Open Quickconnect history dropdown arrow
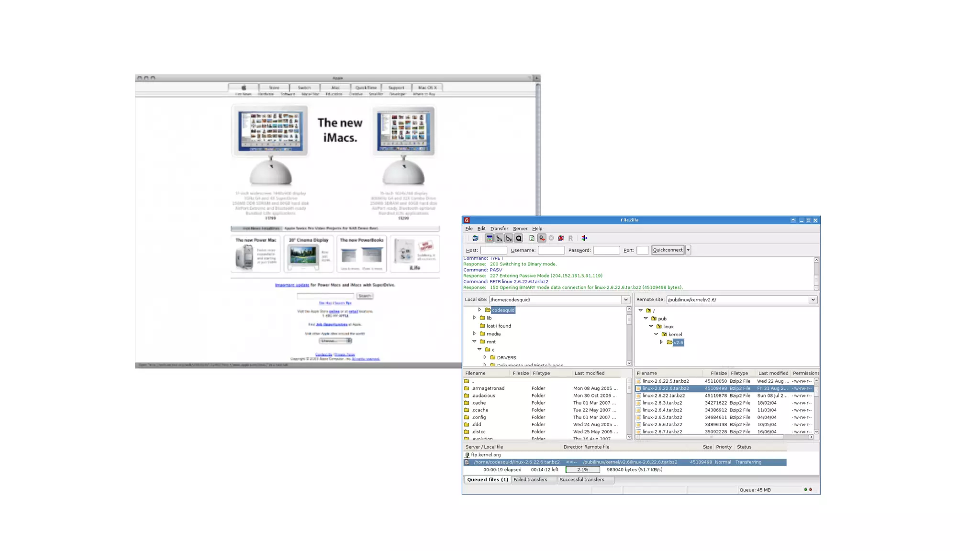 click(688, 250)
